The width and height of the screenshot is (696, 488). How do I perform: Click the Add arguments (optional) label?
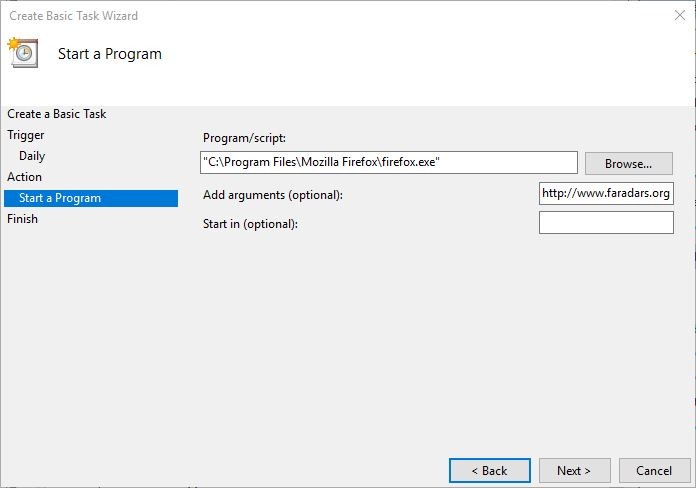coord(272,194)
